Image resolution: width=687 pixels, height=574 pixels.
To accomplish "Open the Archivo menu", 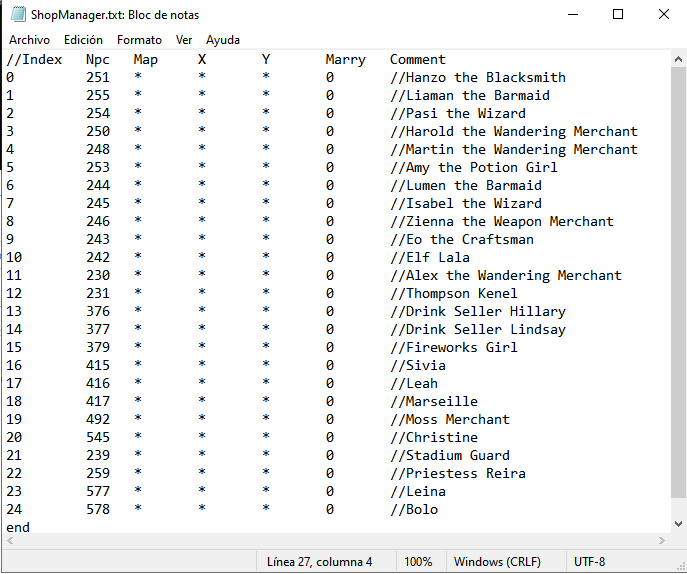I will tap(29, 40).
